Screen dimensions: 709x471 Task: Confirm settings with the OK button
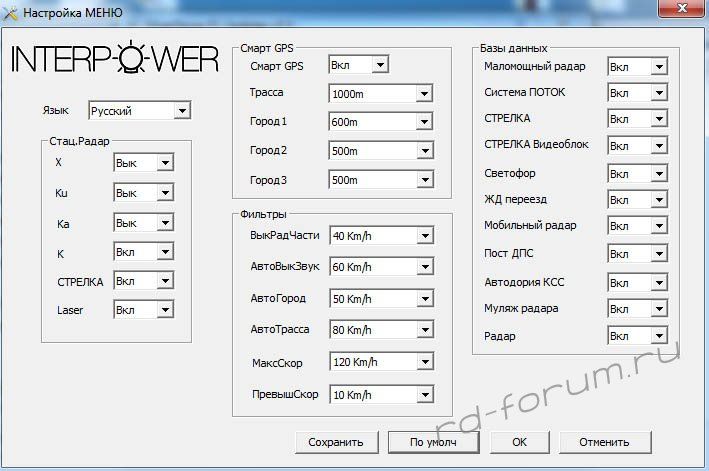click(519, 442)
